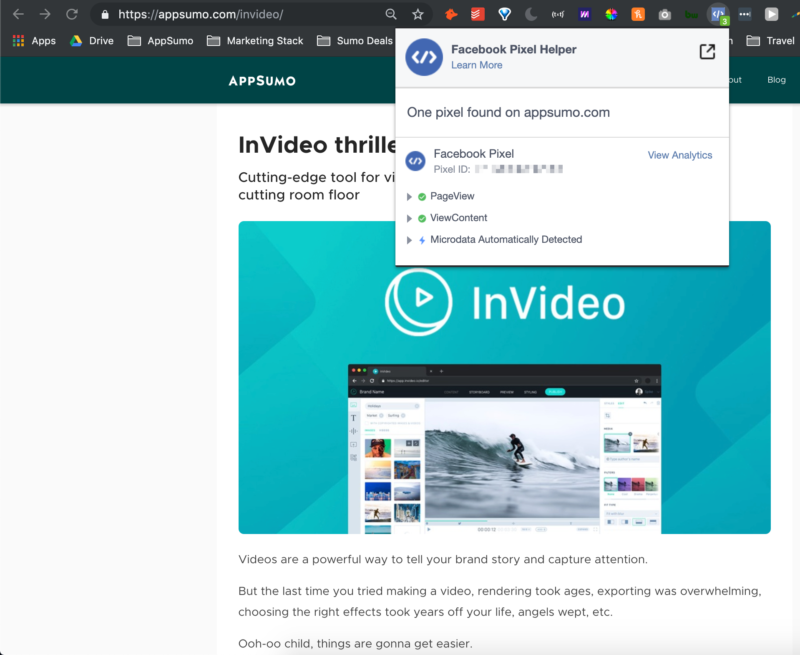Open the orange fox extension
This screenshot has height=655, width=800.
click(x=451, y=14)
